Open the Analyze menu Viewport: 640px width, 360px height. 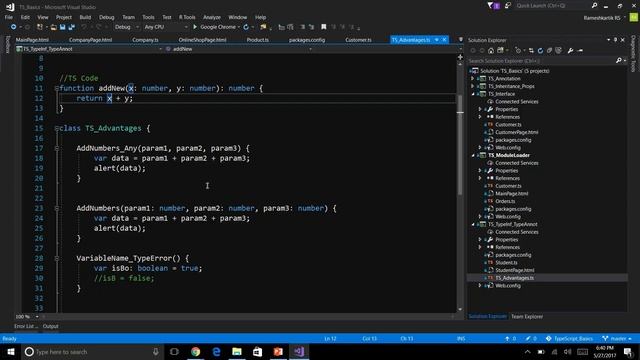click(x=212, y=17)
